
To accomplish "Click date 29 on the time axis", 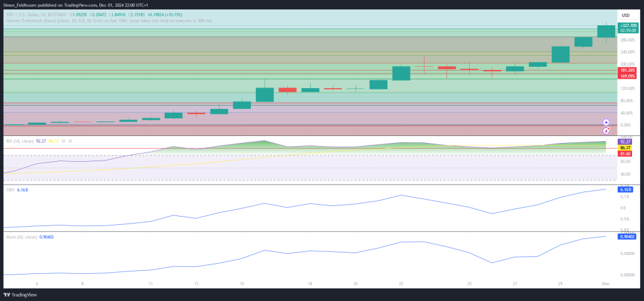I will click(x=560, y=284).
